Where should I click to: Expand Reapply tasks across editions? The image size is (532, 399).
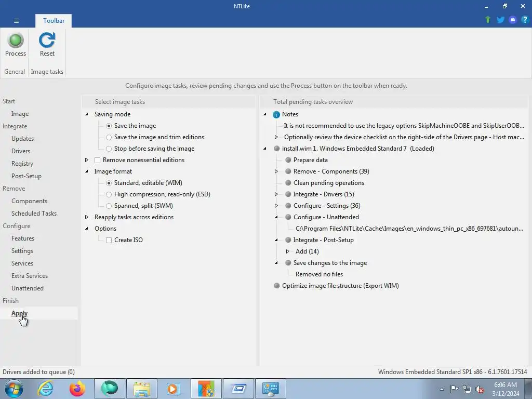pyautogui.click(x=87, y=217)
